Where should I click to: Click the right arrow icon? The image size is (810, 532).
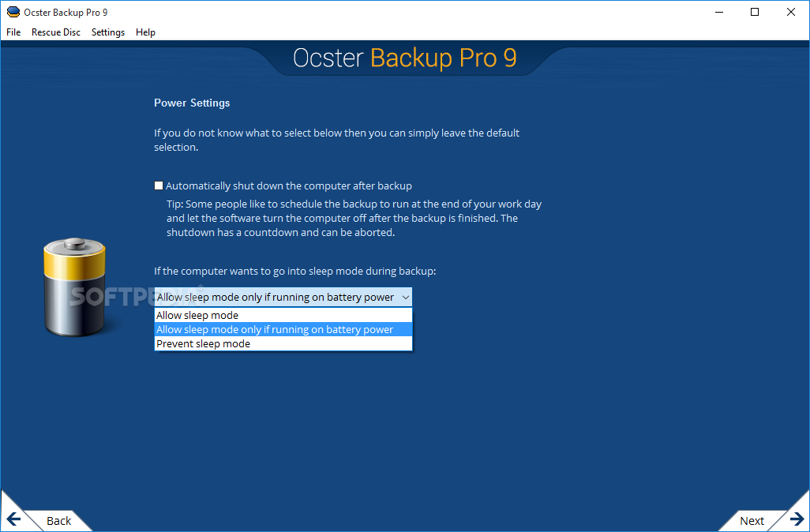click(797, 519)
